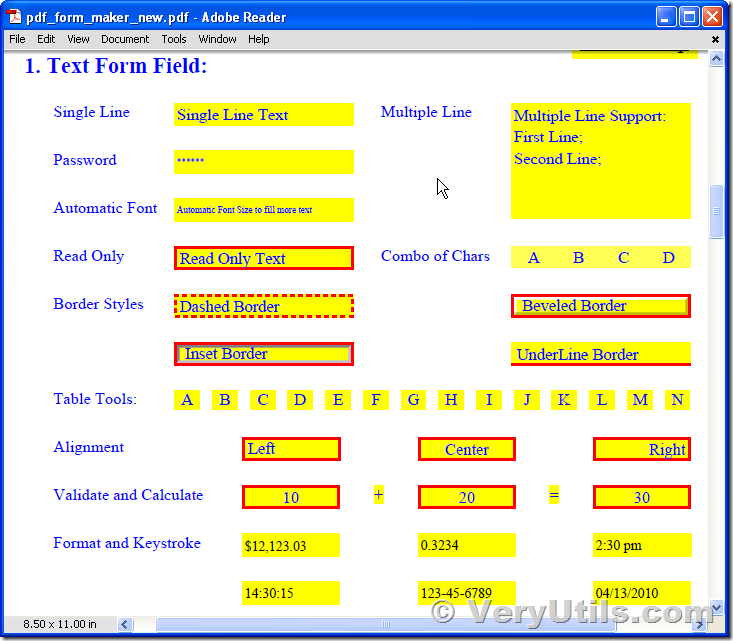Click Table Tools cell C
Image resolution: width=733 pixels, height=641 pixels.
click(x=263, y=400)
